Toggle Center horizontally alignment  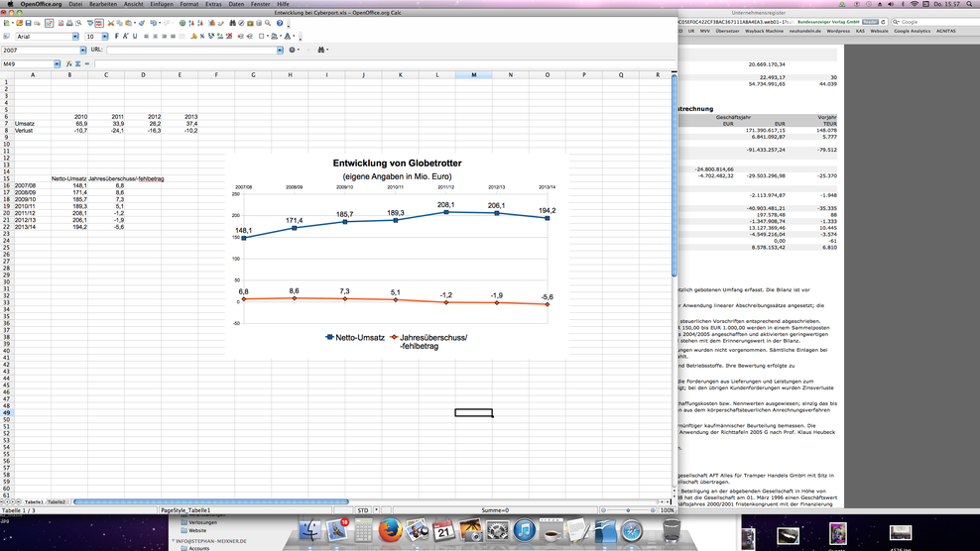pos(155,37)
